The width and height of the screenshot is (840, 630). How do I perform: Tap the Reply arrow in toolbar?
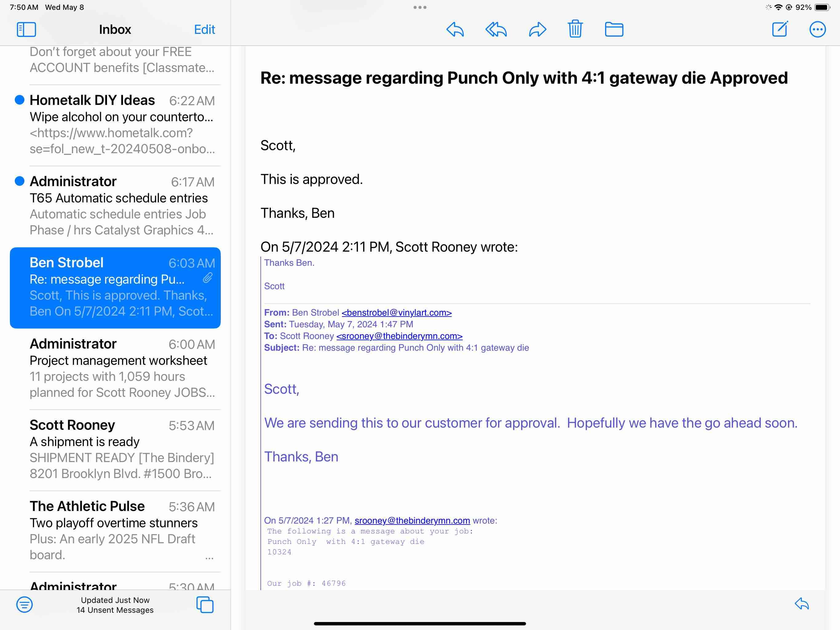[x=455, y=29]
